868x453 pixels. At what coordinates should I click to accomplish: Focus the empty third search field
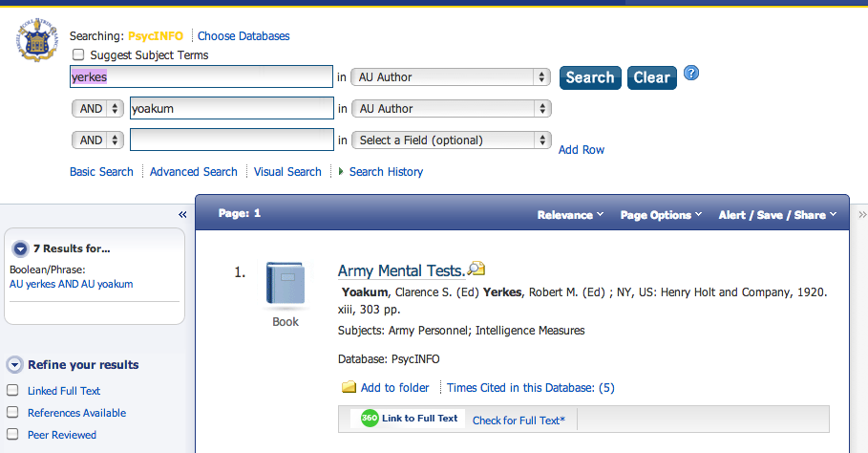pos(232,140)
